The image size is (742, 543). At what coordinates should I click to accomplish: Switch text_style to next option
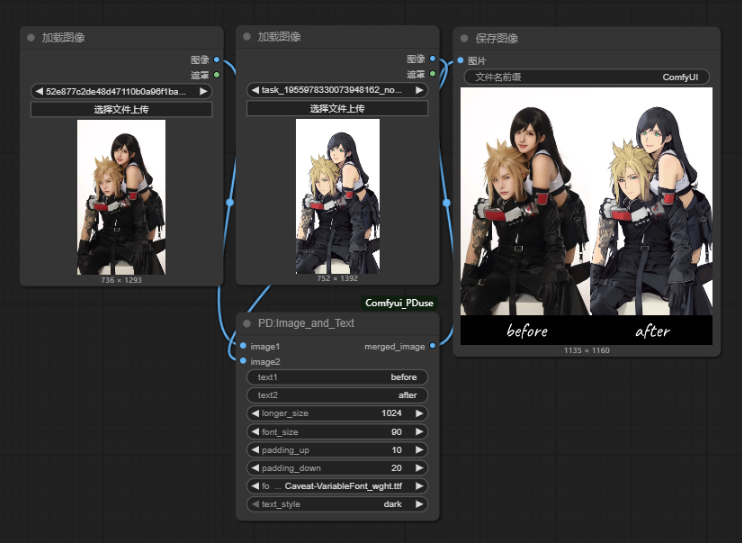419,504
